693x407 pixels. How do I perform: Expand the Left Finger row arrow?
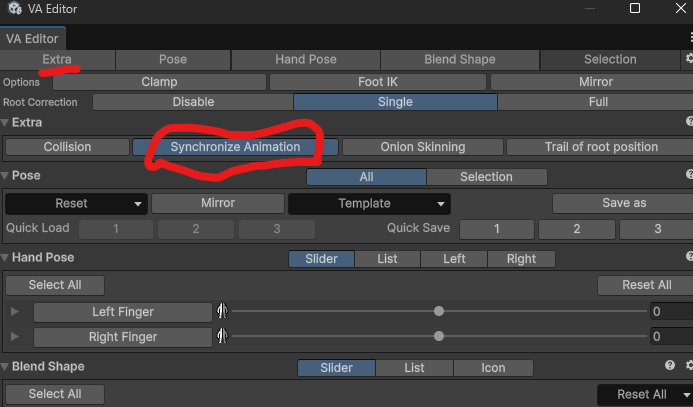[15, 312]
